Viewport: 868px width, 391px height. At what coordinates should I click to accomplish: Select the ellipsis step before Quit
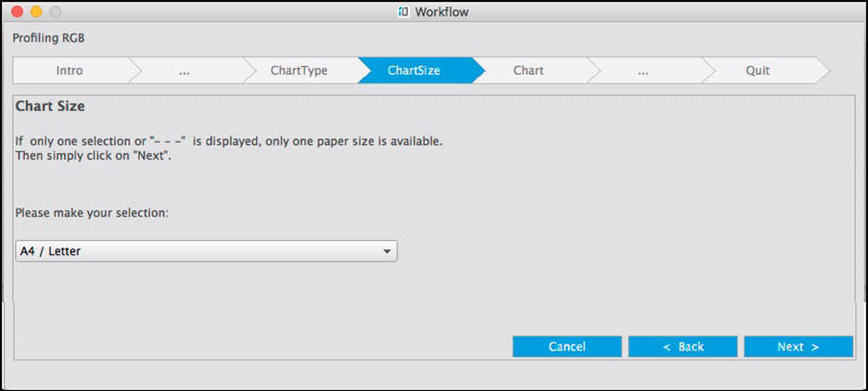pyautogui.click(x=643, y=70)
